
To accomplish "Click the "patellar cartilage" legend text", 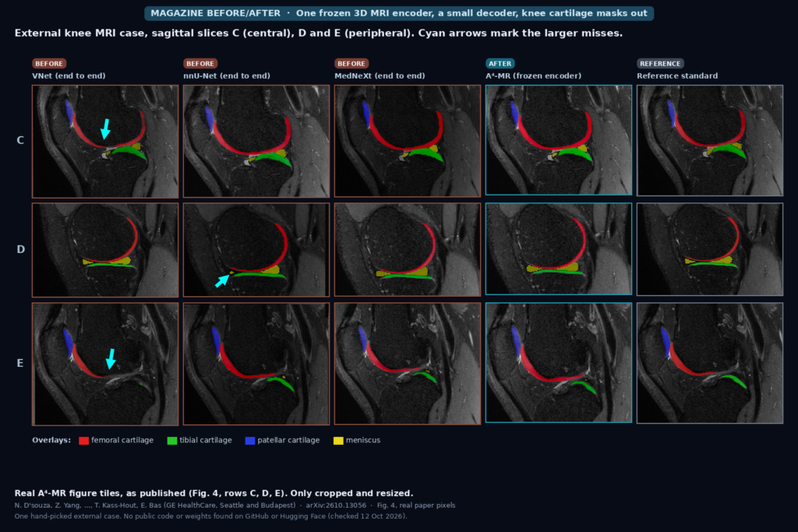I will (288, 440).
